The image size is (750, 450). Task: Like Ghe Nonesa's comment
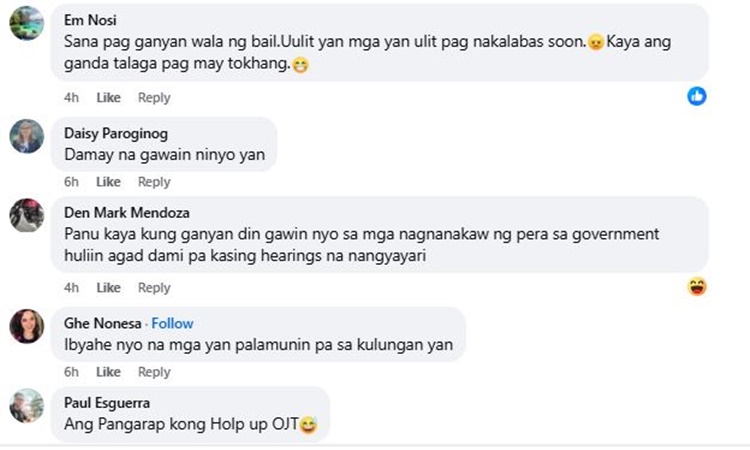pos(109,372)
